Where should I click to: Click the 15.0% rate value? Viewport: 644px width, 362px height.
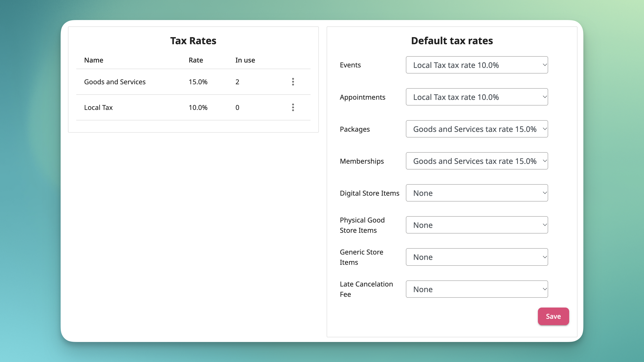[x=198, y=82]
